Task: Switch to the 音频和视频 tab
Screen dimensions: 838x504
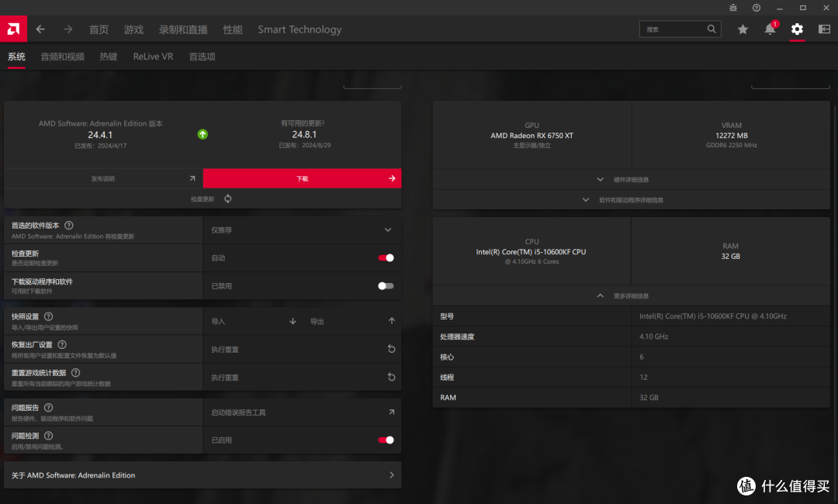Action: (x=63, y=57)
